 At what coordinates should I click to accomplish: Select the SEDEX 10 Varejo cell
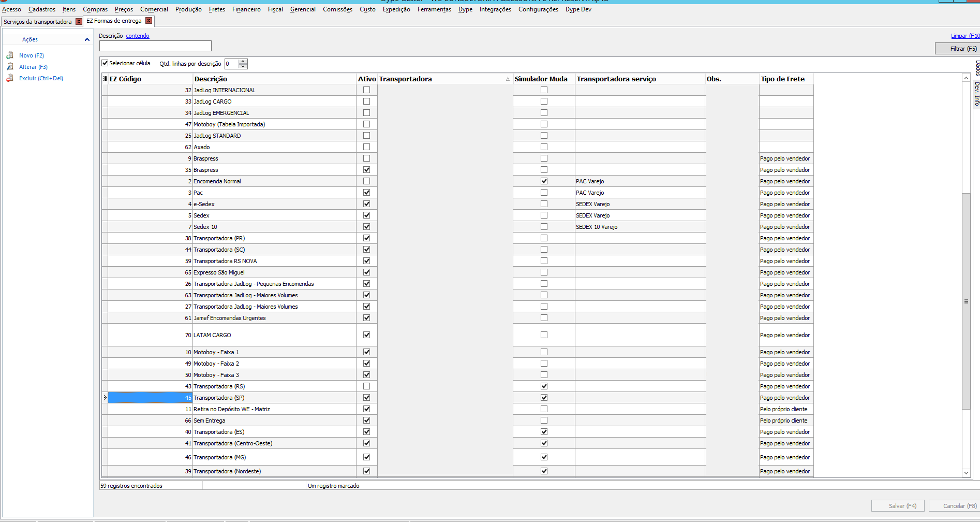click(640, 227)
